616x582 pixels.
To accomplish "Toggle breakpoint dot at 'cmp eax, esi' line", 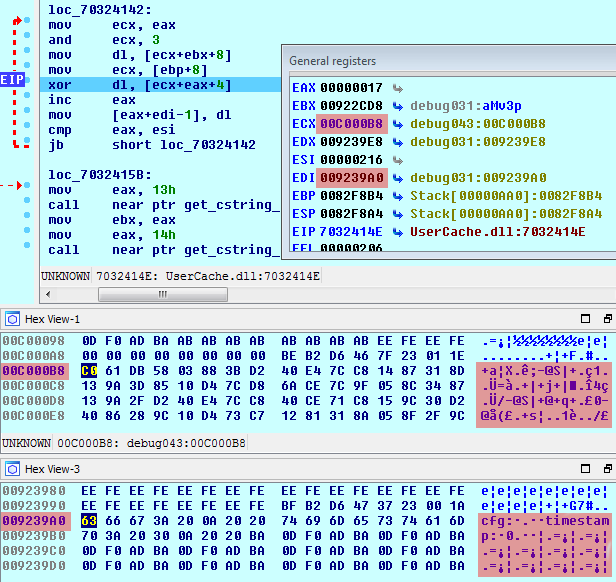I will [x=27, y=125].
